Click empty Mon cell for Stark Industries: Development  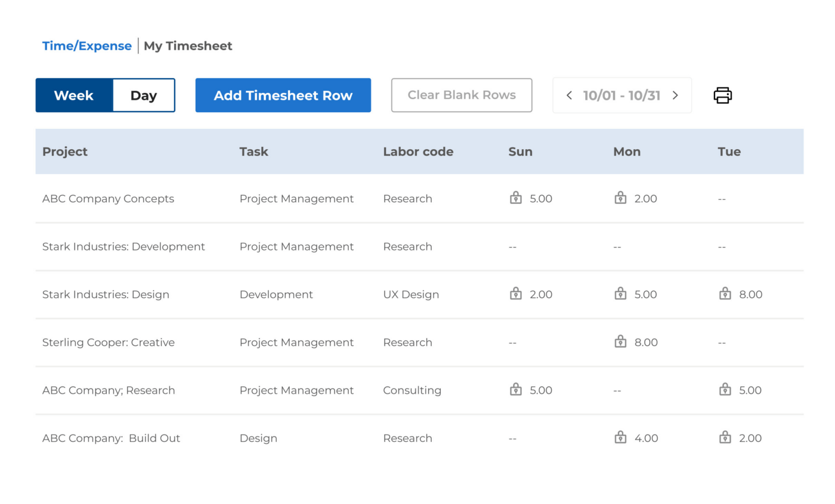pos(617,246)
